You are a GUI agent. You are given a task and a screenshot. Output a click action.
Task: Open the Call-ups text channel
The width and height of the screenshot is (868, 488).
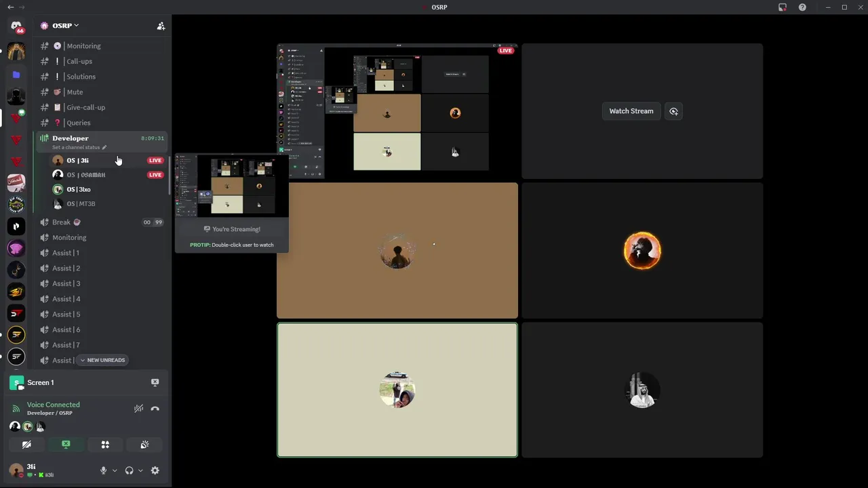coord(102,61)
